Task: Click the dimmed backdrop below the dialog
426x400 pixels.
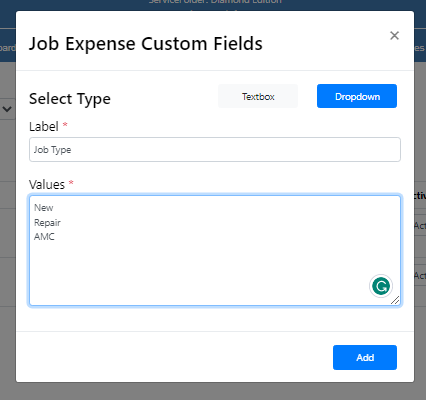Action: [x=213, y=391]
